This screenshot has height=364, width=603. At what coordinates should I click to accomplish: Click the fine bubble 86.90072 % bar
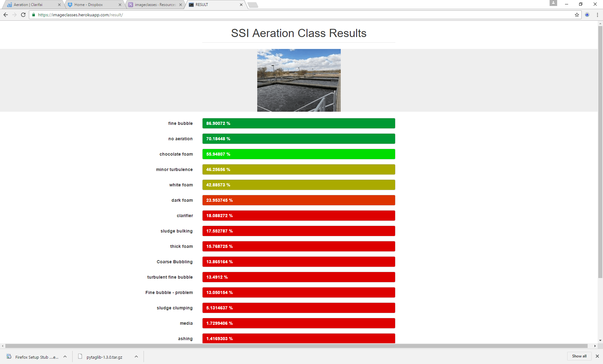point(299,123)
